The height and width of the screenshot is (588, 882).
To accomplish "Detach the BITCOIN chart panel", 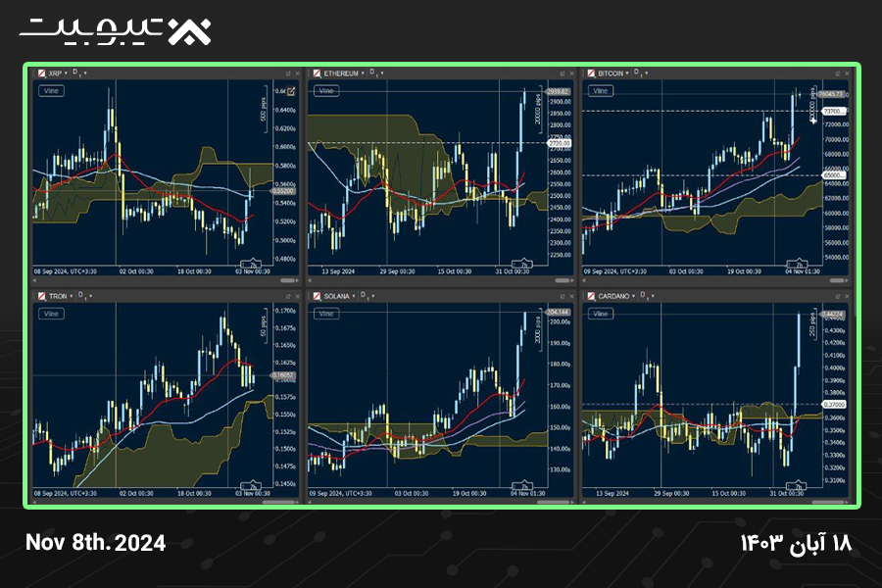I will [x=838, y=73].
